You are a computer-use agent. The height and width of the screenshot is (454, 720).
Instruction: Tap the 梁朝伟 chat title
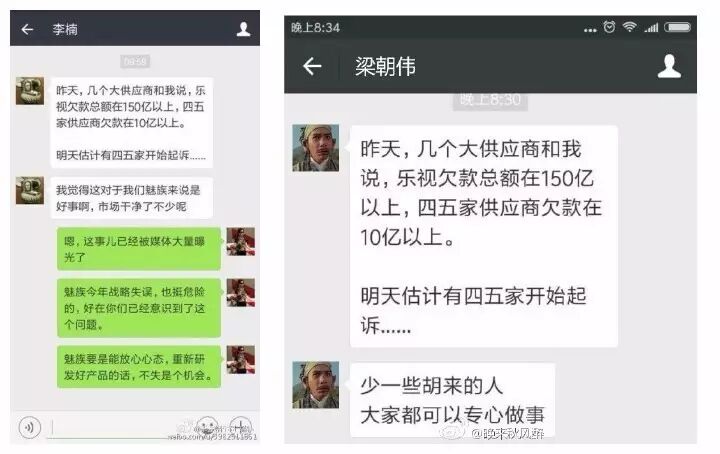385,67
